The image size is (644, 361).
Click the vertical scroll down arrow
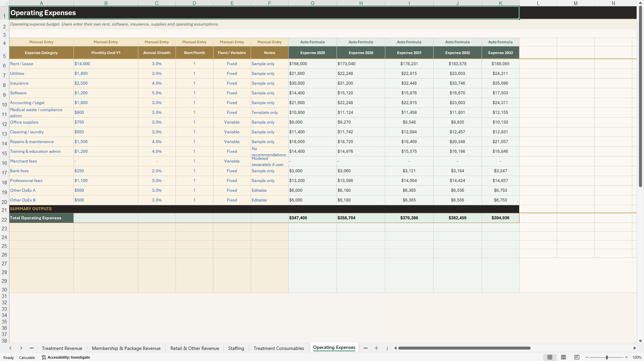pyautogui.click(x=640, y=341)
